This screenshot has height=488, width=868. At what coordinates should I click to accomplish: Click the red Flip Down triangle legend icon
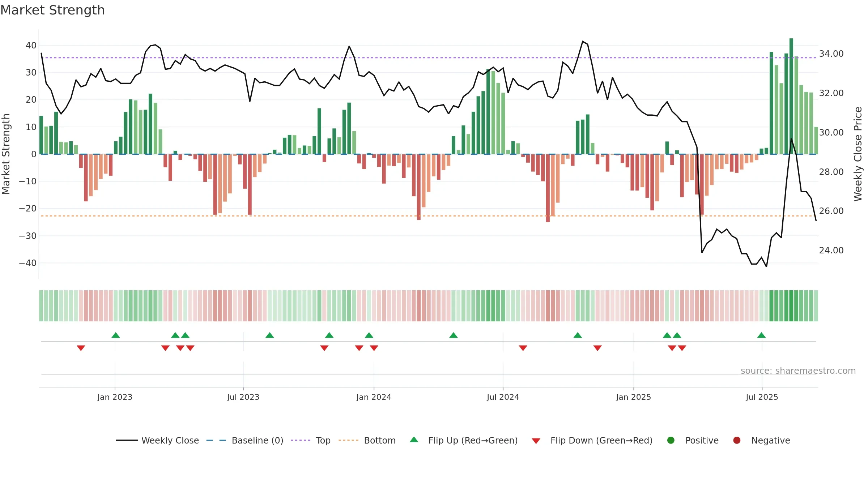click(536, 441)
